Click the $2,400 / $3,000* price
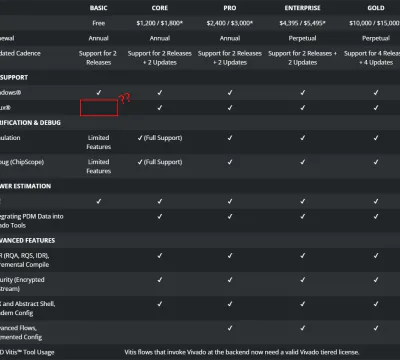Viewport: 400px width, 360px height. click(x=230, y=23)
